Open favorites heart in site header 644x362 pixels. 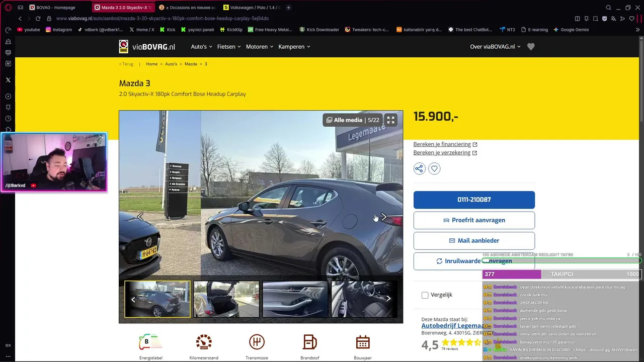click(531, 47)
